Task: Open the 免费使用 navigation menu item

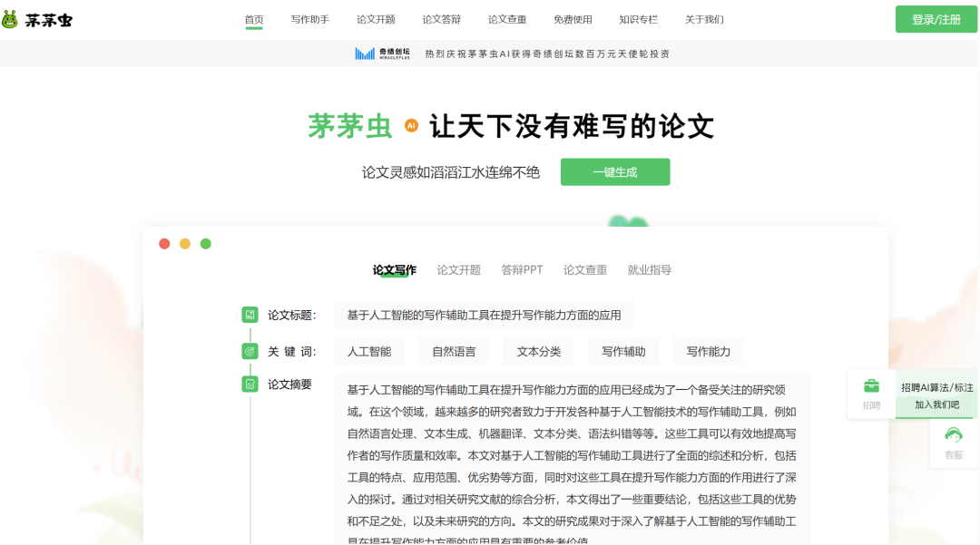Action: (574, 18)
